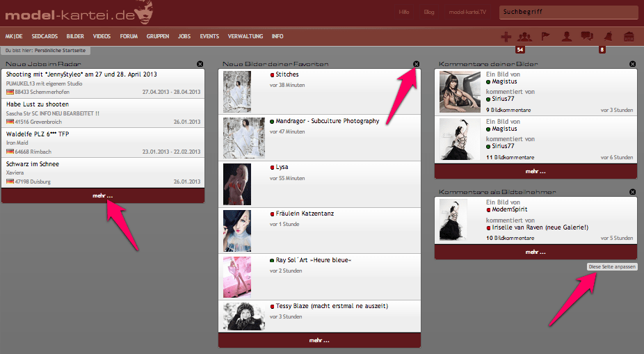Open model-kartei.TV link

(467, 12)
